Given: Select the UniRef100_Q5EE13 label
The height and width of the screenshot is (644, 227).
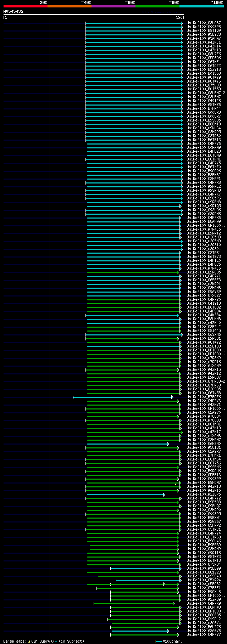Looking at the screenshot, I should [x=204, y=475].
